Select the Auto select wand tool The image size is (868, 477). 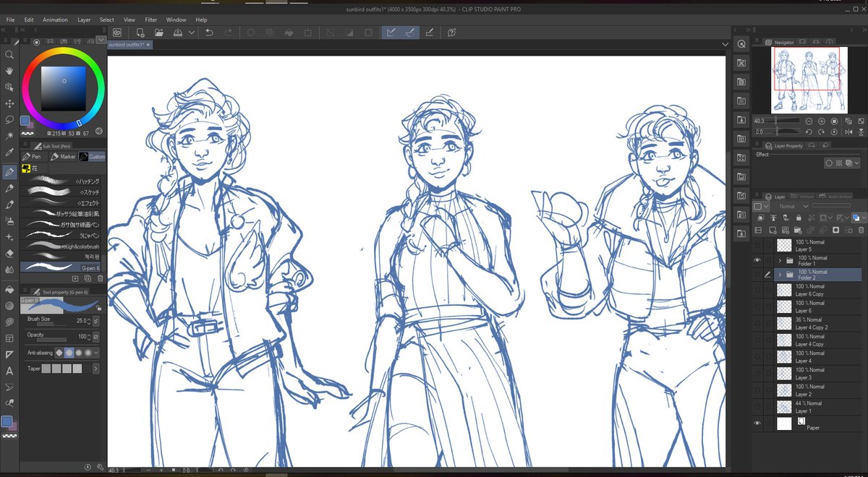[9, 136]
